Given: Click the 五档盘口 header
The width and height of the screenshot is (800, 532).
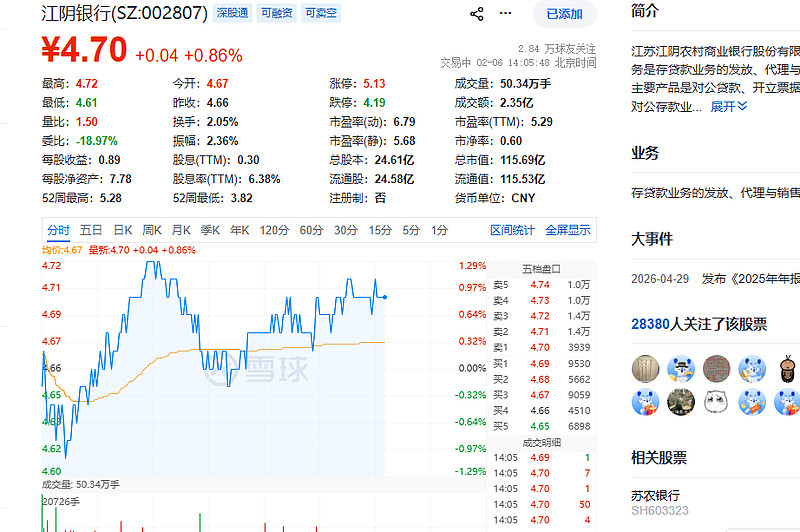Looking at the screenshot, I should click(541, 269).
